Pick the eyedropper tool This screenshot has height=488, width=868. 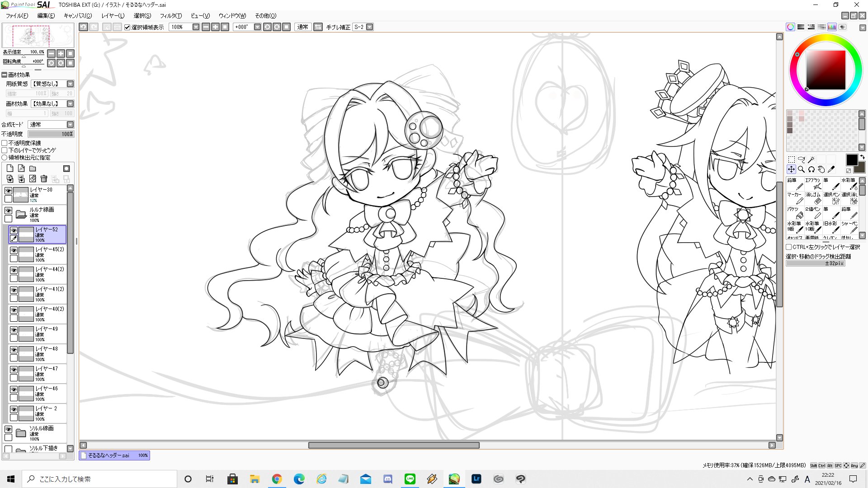pos(831,169)
